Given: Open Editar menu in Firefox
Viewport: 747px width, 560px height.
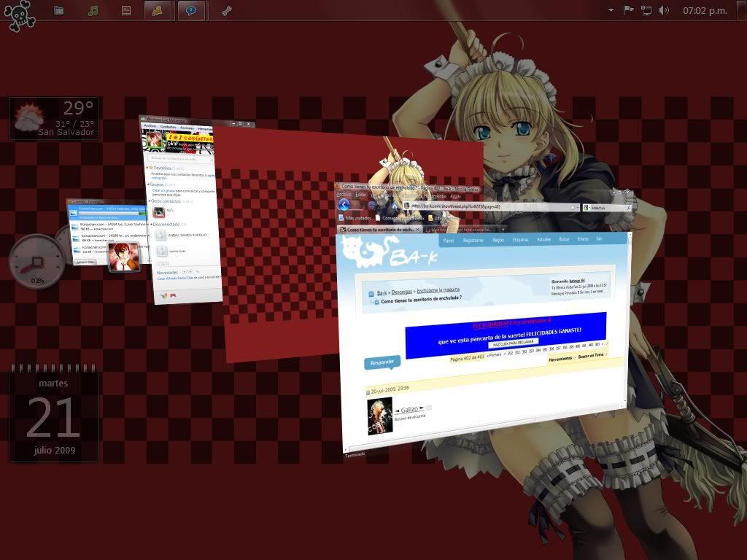Looking at the screenshot, I should pos(361,195).
